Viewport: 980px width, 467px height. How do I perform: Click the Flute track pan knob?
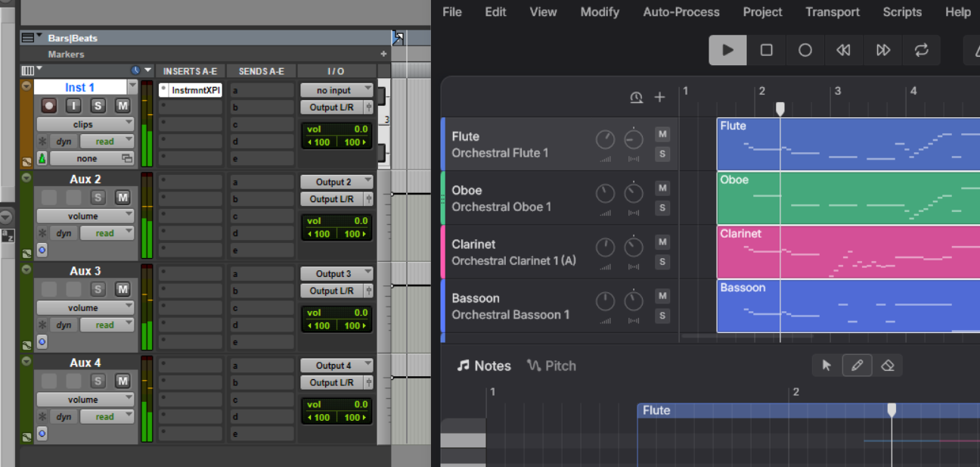[634, 139]
